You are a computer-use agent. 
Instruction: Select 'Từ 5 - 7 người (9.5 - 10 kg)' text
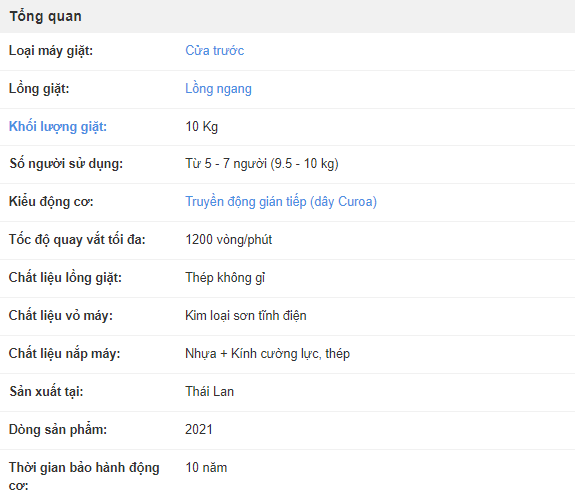click(x=262, y=164)
